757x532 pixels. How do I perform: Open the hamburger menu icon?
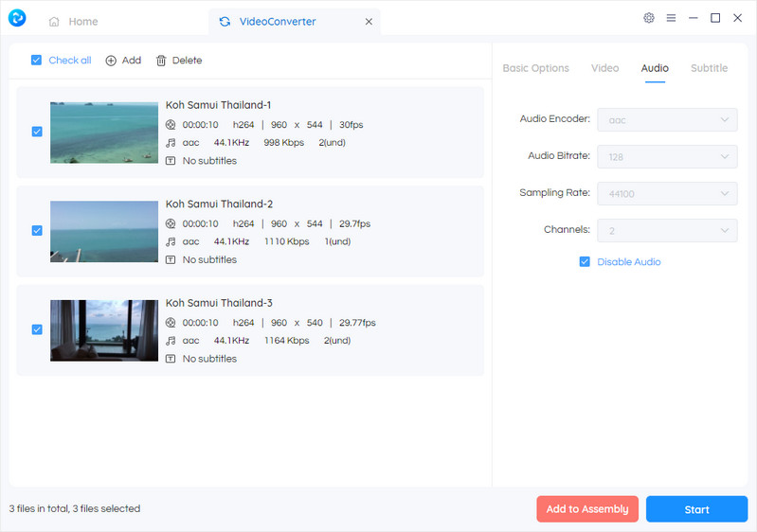tap(671, 18)
